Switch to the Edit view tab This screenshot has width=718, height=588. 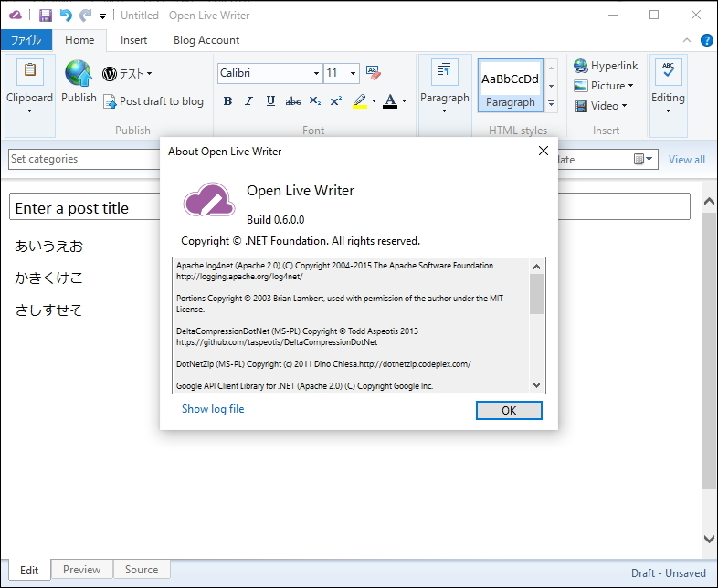[29, 570]
